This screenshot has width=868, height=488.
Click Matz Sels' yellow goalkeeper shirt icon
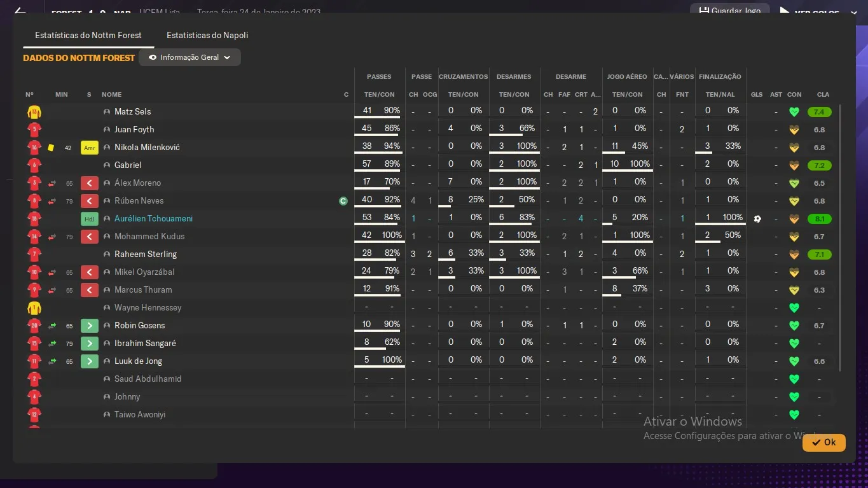tap(34, 112)
